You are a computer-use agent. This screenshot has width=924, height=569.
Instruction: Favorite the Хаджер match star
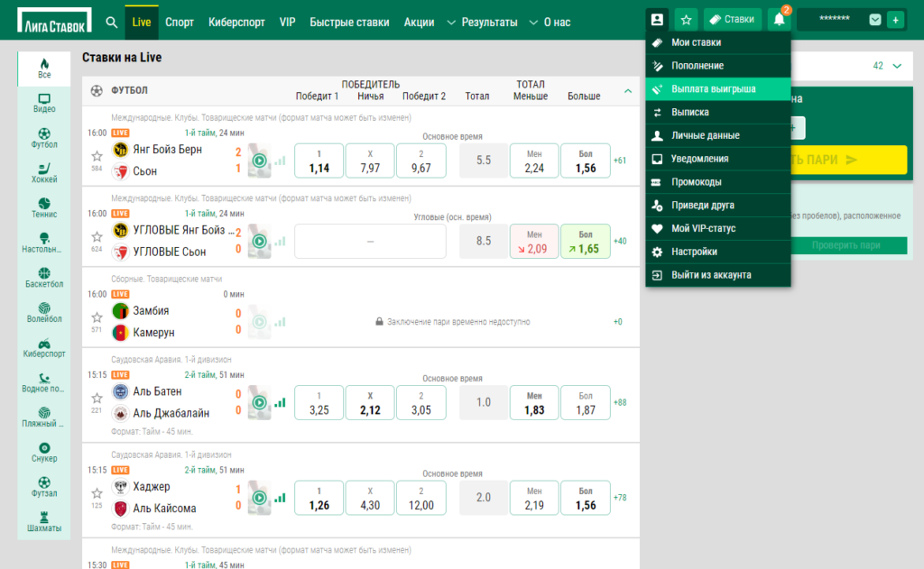tap(97, 493)
